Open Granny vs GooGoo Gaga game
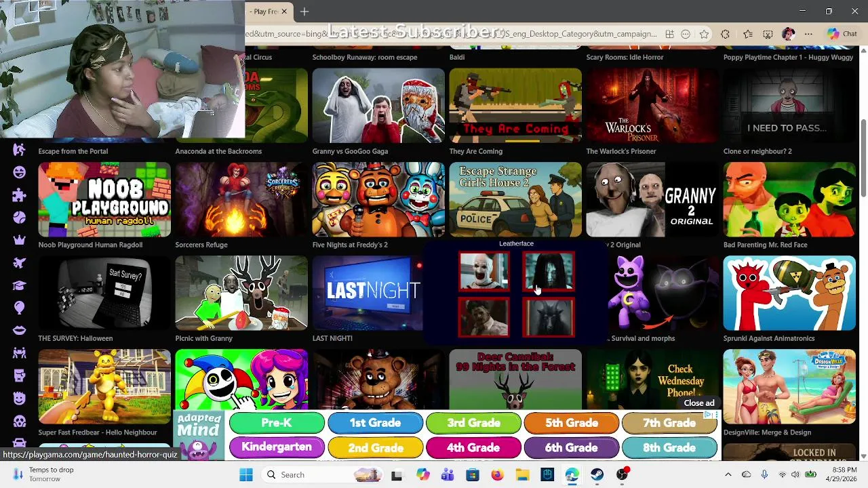 tap(378, 105)
